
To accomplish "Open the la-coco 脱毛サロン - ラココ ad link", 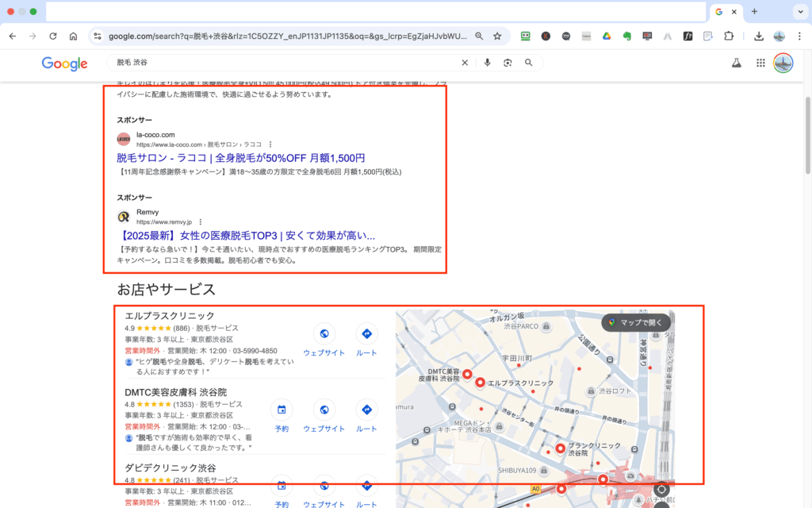I will pos(241,158).
